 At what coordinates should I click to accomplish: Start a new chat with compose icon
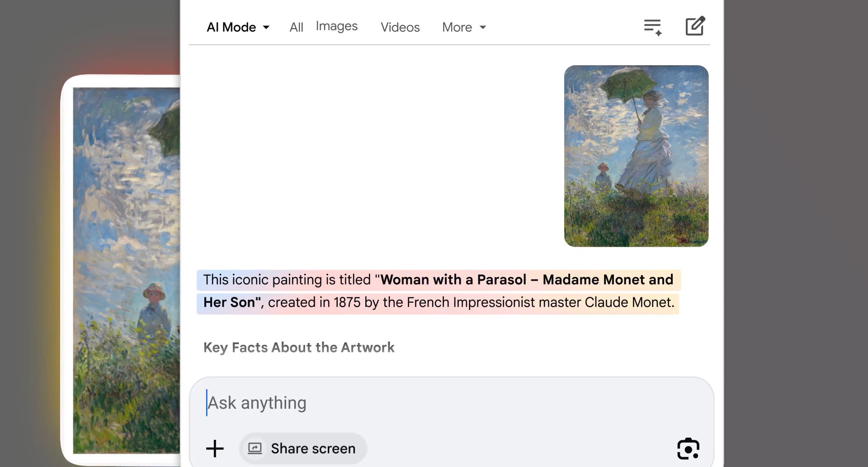pos(695,26)
